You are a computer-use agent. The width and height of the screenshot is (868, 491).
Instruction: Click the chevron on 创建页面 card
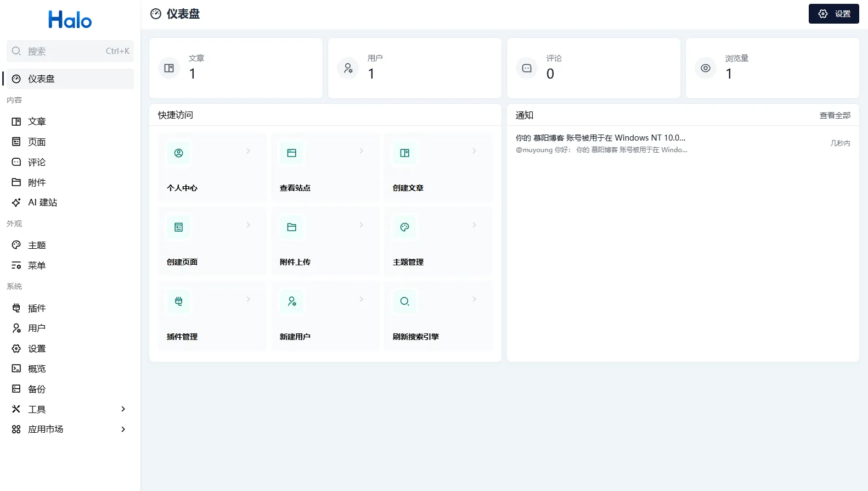(248, 225)
